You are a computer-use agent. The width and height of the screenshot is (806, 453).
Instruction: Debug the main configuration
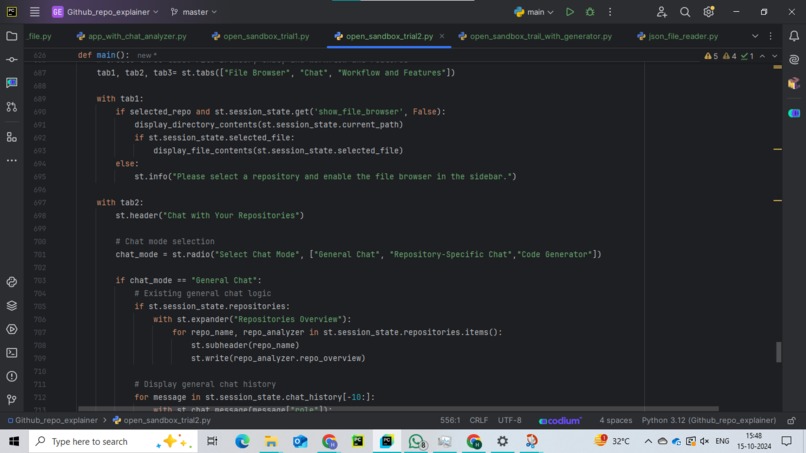tap(590, 11)
